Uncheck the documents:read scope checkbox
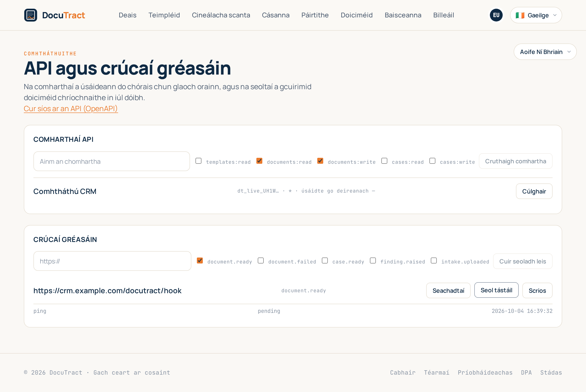 (260, 161)
